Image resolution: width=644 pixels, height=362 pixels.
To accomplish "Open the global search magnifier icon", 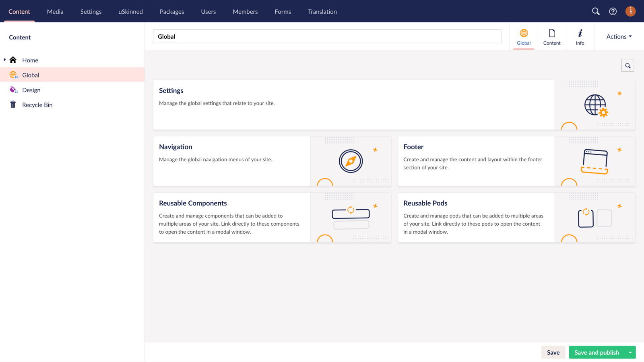I will point(596,11).
